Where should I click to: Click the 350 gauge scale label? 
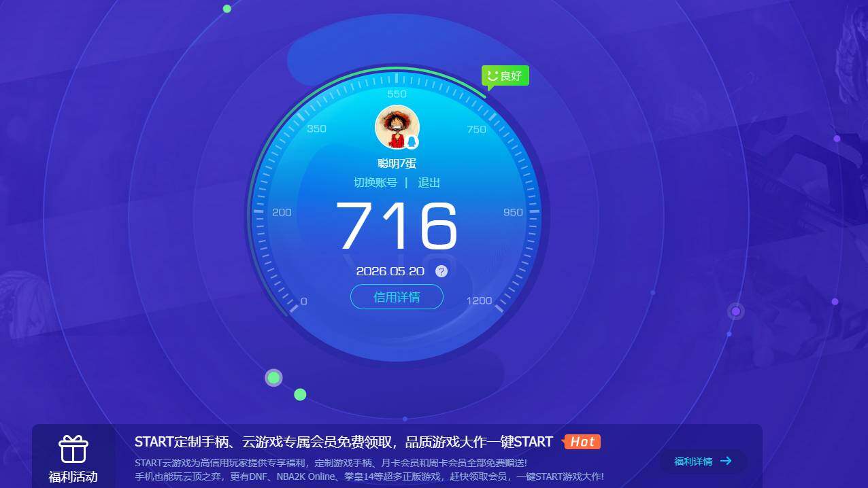pyautogui.click(x=317, y=128)
